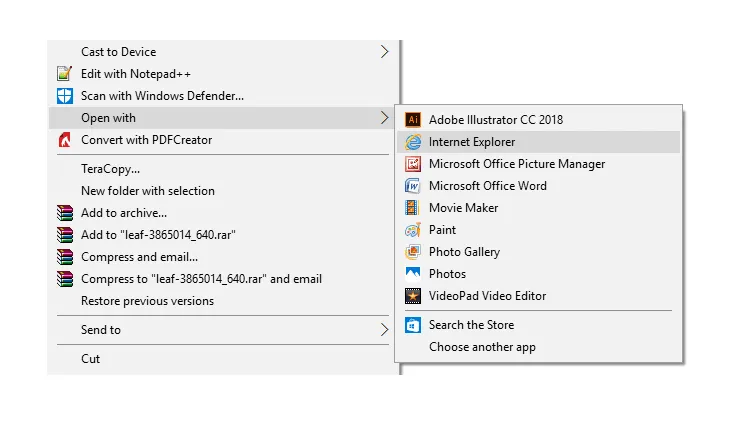
Task: Open the Open with menu entry
Action: (x=223, y=117)
